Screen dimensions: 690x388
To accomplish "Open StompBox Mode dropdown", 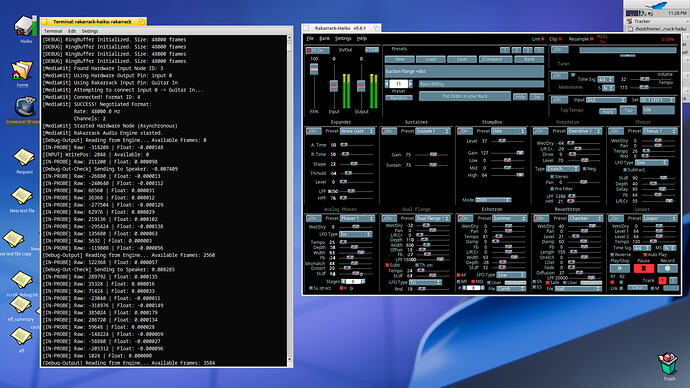I will click(493, 200).
